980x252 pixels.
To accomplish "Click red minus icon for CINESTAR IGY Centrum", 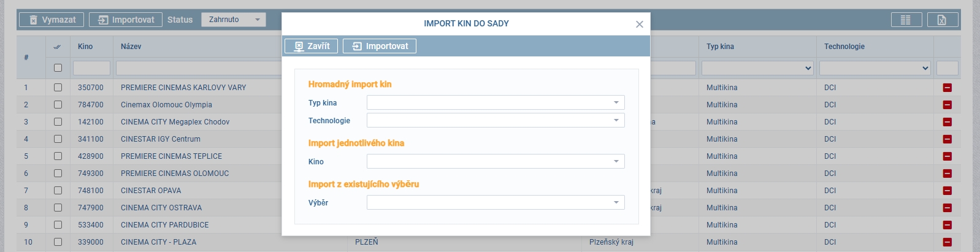I will tap(947, 139).
